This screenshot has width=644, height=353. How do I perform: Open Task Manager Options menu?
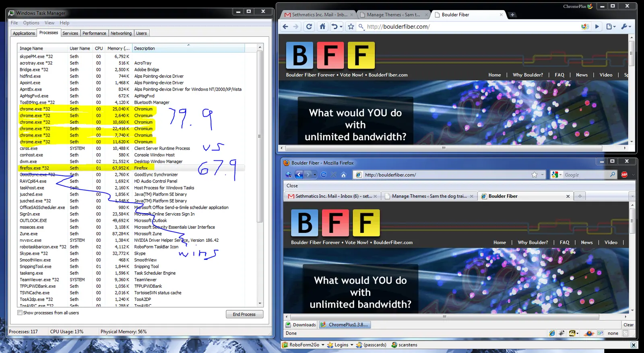click(31, 23)
